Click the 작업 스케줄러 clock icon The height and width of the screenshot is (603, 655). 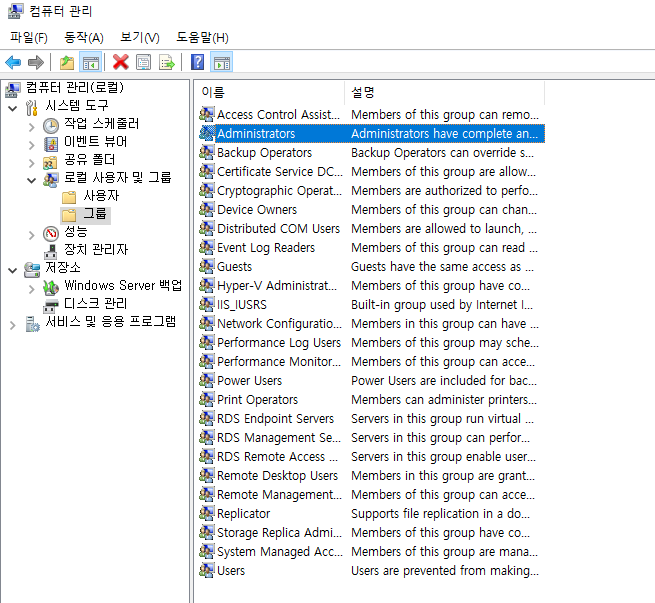click(x=51, y=126)
